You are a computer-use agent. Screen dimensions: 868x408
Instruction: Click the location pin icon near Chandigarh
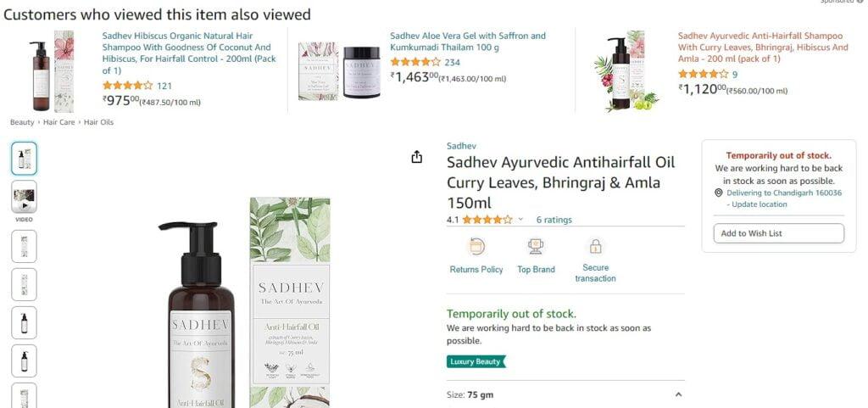coord(719,193)
